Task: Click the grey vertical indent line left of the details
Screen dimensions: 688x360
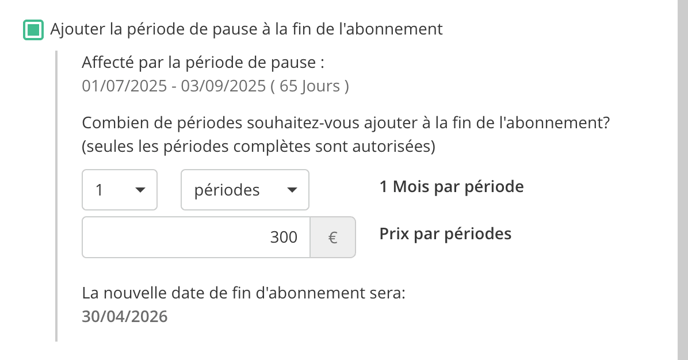Action: pyautogui.click(x=56, y=196)
